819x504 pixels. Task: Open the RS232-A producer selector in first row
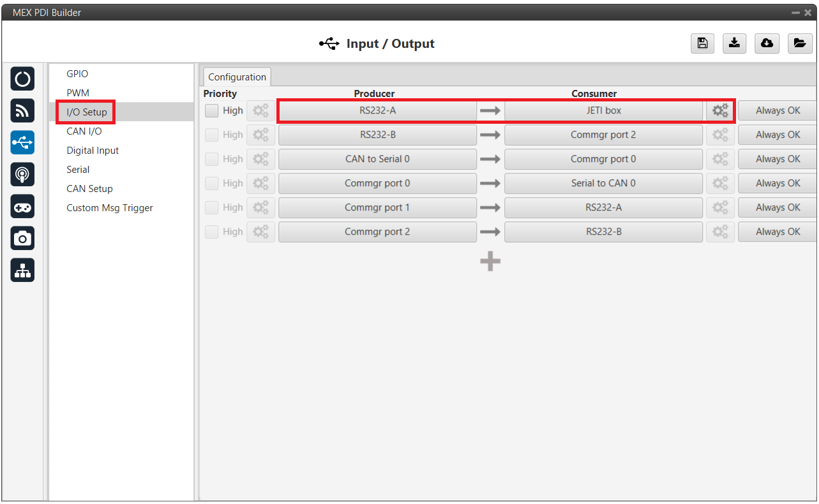pos(377,110)
